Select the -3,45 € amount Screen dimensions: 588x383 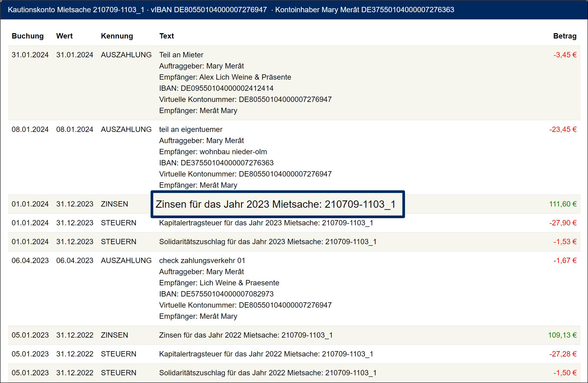pos(565,55)
